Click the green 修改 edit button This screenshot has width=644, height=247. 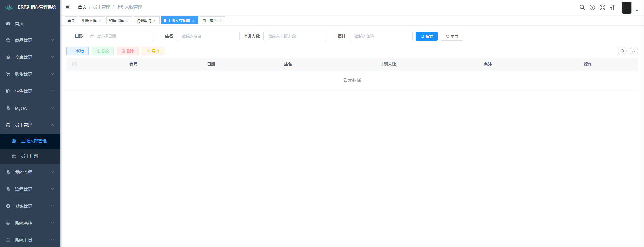point(103,51)
